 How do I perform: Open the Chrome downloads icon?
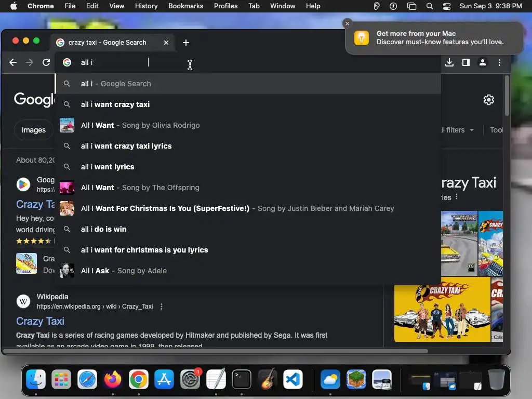[x=449, y=62]
